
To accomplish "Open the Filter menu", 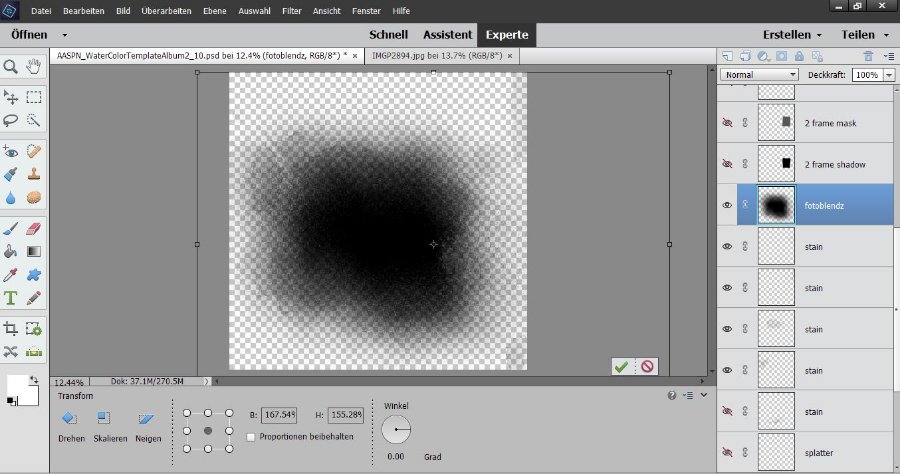I will coord(291,10).
